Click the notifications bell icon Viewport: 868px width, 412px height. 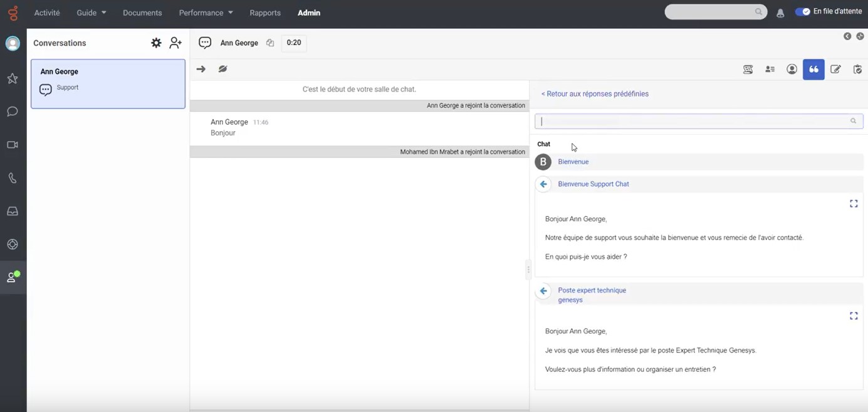780,12
